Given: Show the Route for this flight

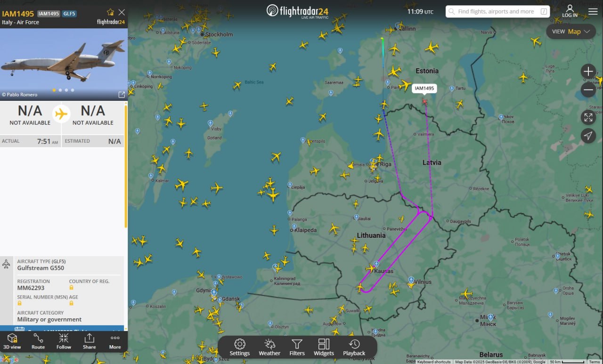Looking at the screenshot, I should [x=38, y=341].
